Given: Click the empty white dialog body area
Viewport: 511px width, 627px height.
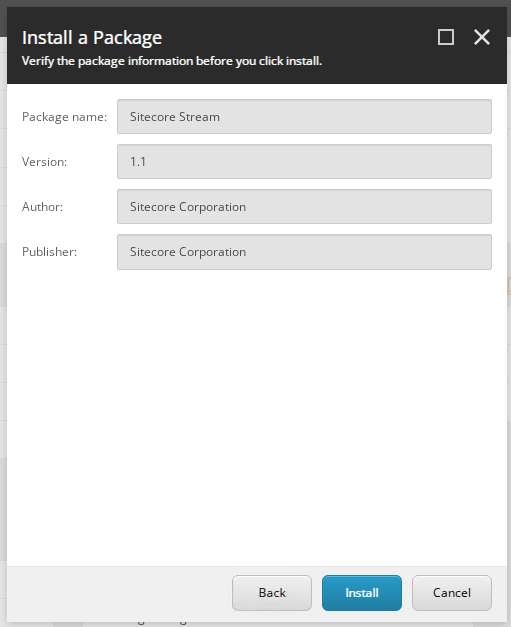Looking at the screenshot, I should [257, 416].
